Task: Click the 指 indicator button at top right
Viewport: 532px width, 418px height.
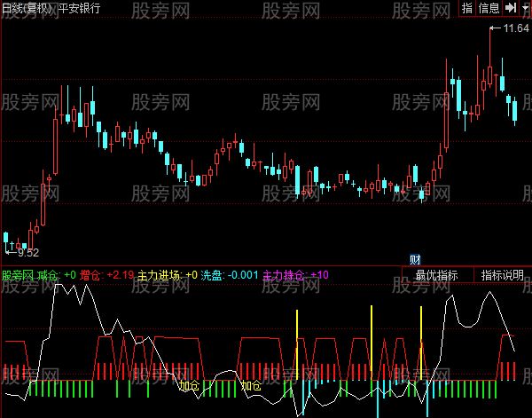Action: coord(467,8)
